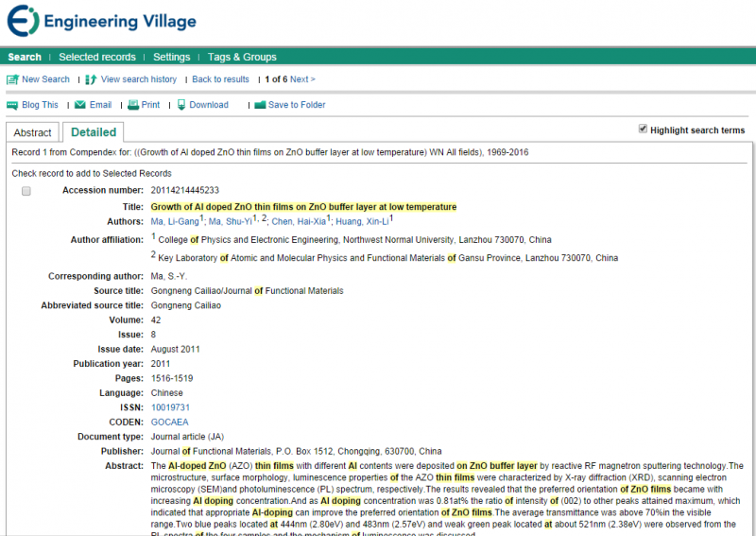Click the volume value 42

(x=156, y=320)
